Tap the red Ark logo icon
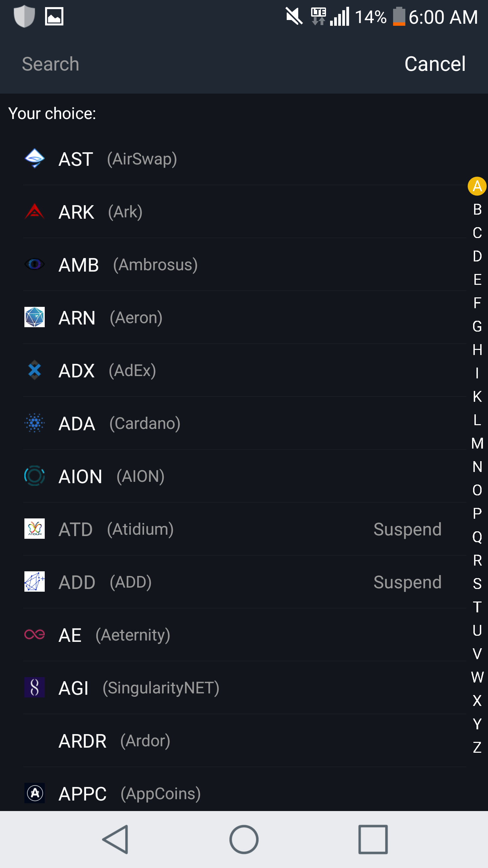 click(35, 212)
